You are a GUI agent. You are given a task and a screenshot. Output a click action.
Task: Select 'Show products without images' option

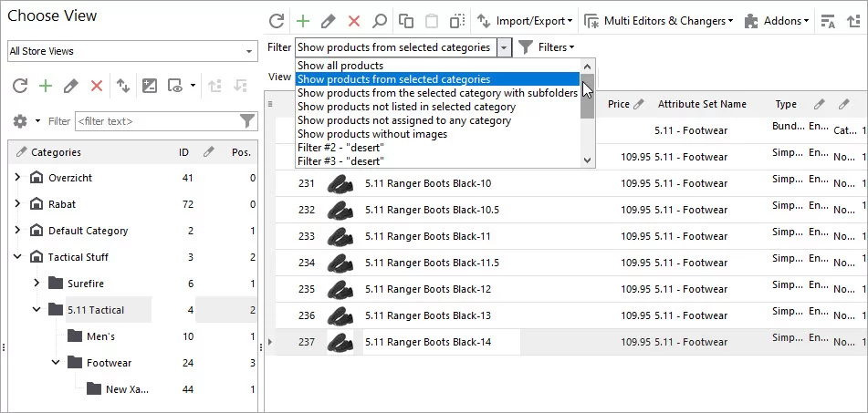point(372,134)
